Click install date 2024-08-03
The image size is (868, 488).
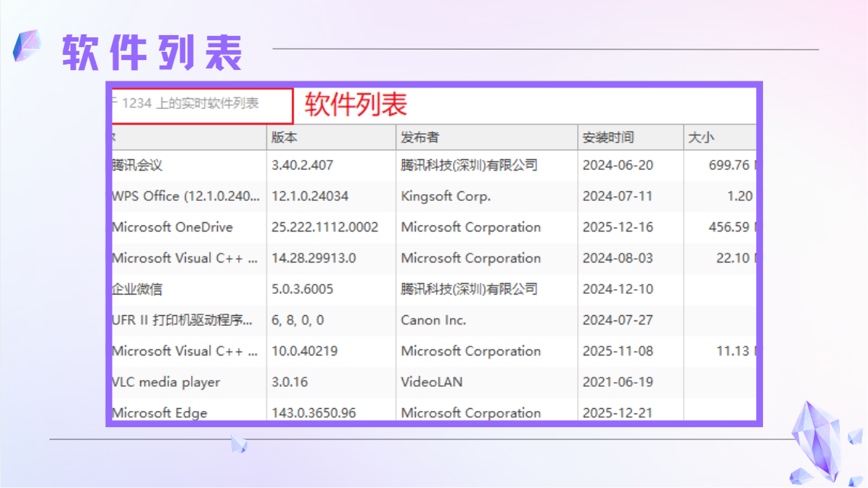point(617,258)
